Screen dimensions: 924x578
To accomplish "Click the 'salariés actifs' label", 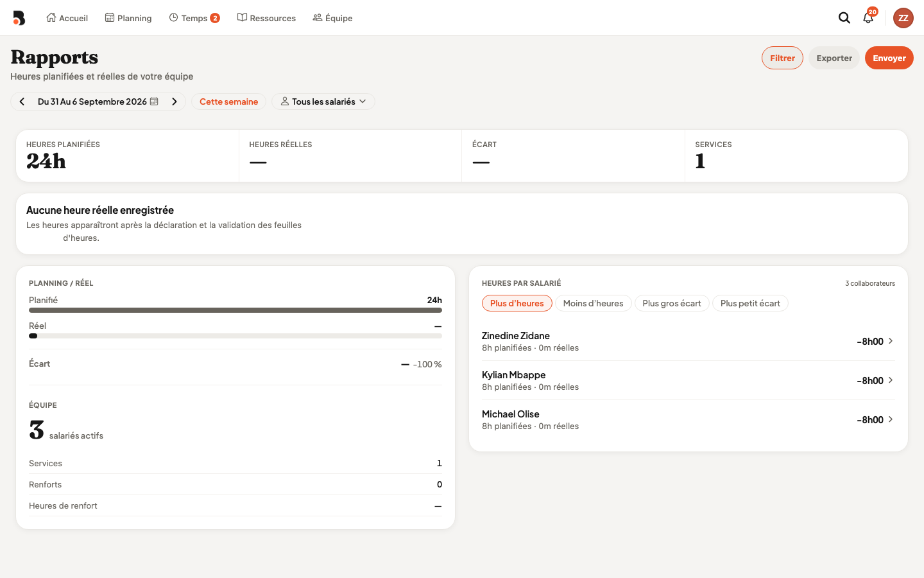I will pyautogui.click(x=76, y=435).
